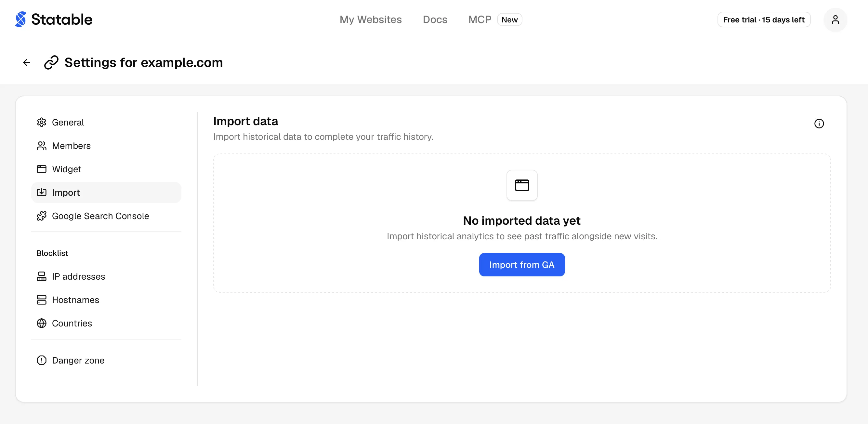The height and width of the screenshot is (424, 868).
Task: Click the Hostnames server icon
Action: point(41,300)
